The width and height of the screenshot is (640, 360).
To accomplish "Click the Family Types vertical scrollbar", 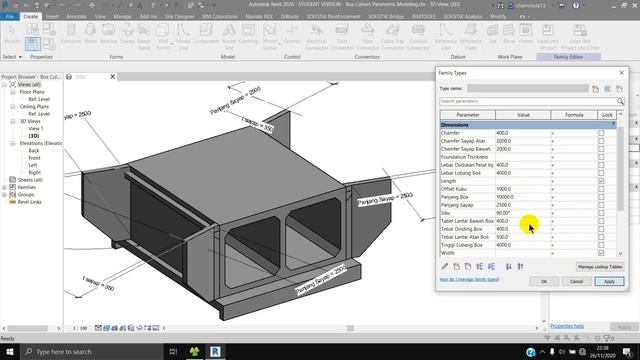I will click(x=620, y=169).
